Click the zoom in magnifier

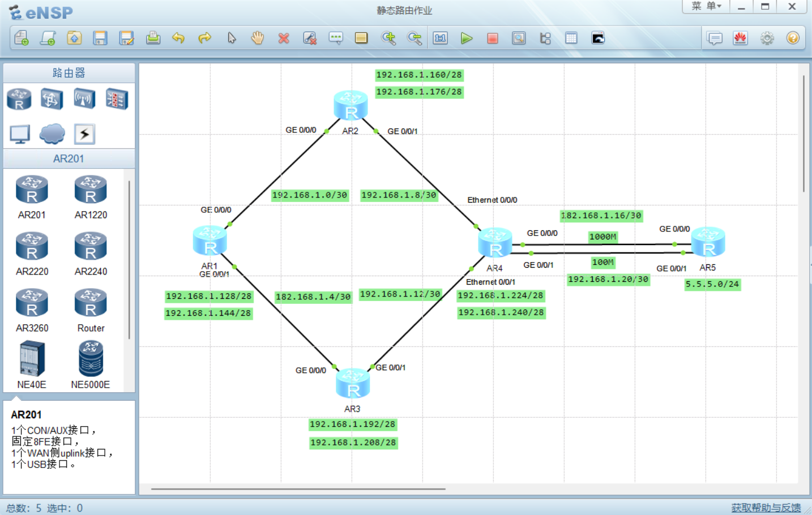click(388, 38)
